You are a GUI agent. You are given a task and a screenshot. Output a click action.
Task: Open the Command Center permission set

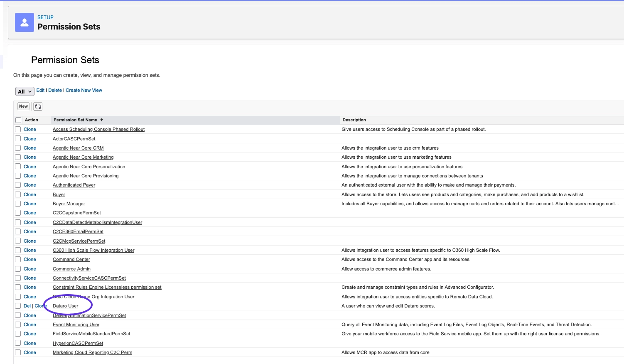(x=71, y=259)
